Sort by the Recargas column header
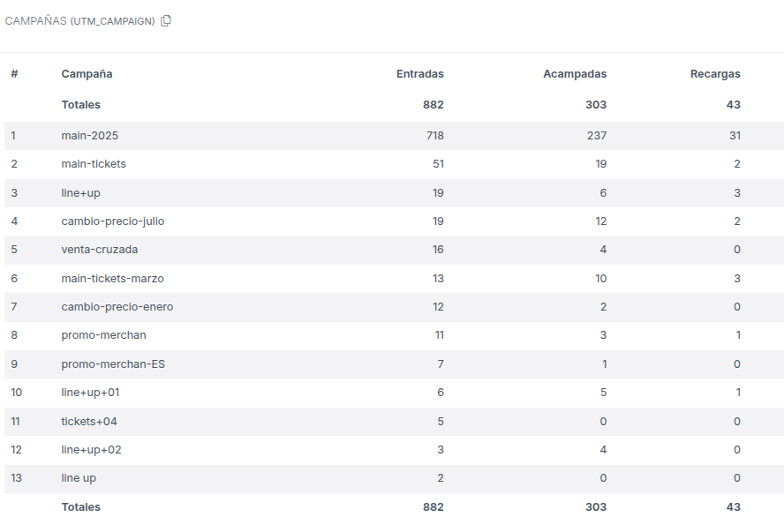The height and width of the screenshot is (532, 784). coord(714,74)
